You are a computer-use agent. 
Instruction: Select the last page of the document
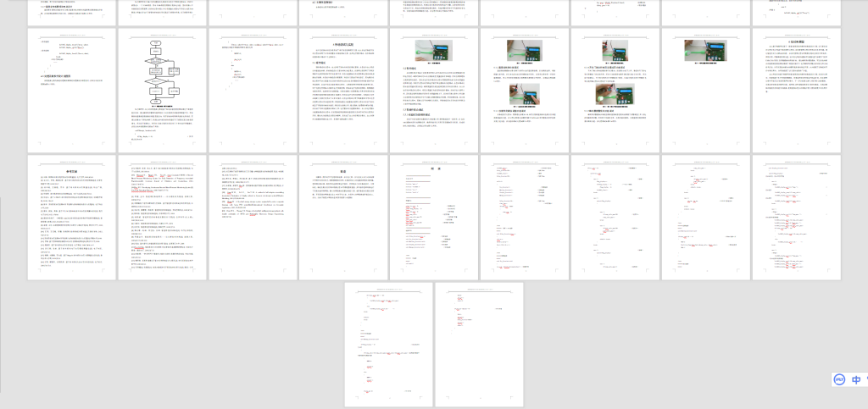coord(480,345)
